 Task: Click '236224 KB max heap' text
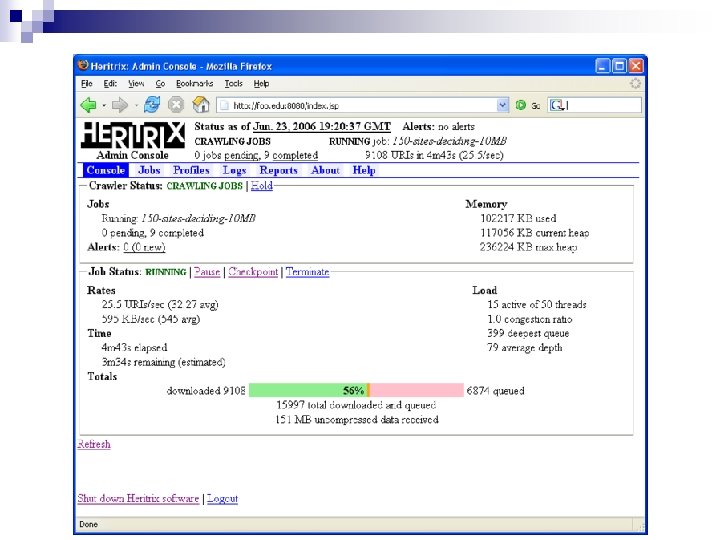529,247
